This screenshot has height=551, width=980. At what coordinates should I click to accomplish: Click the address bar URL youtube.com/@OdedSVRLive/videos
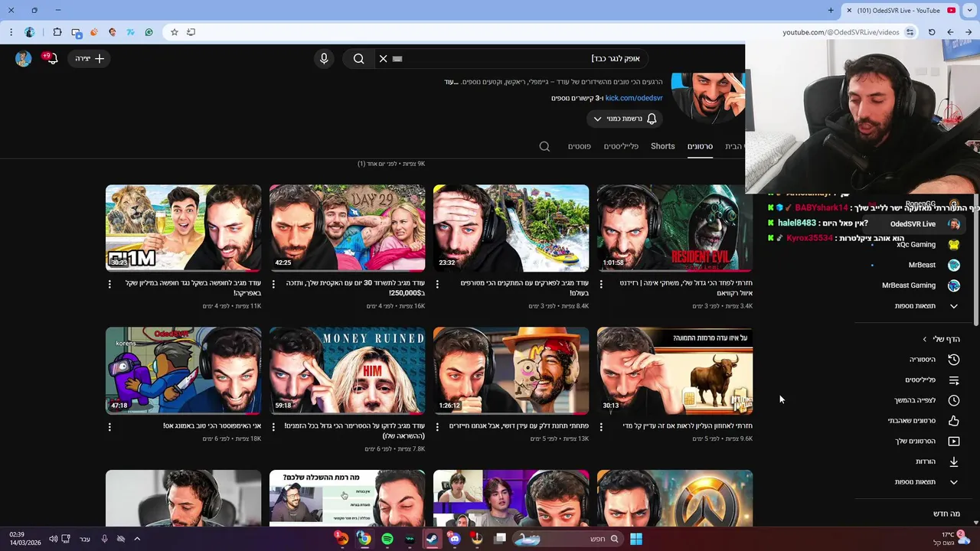(x=841, y=32)
